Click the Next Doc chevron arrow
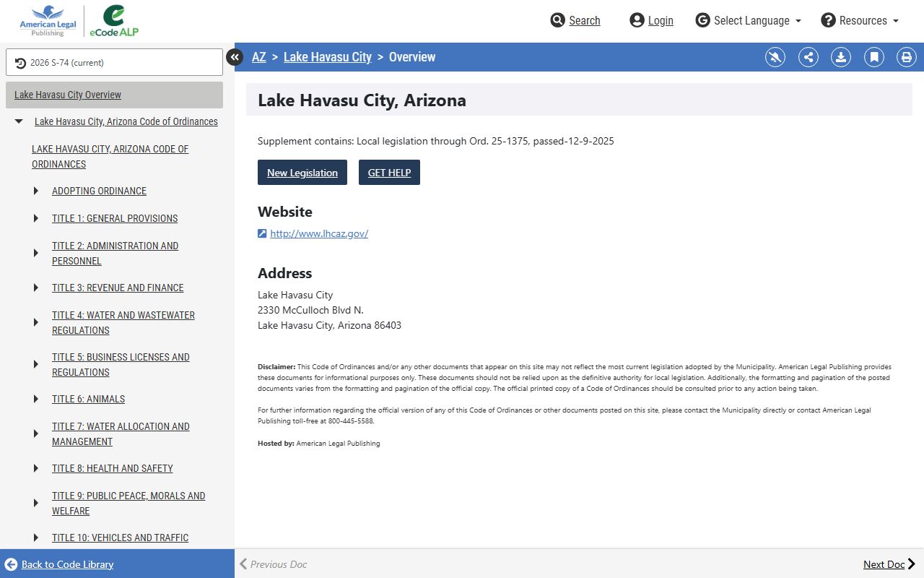 point(912,564)
